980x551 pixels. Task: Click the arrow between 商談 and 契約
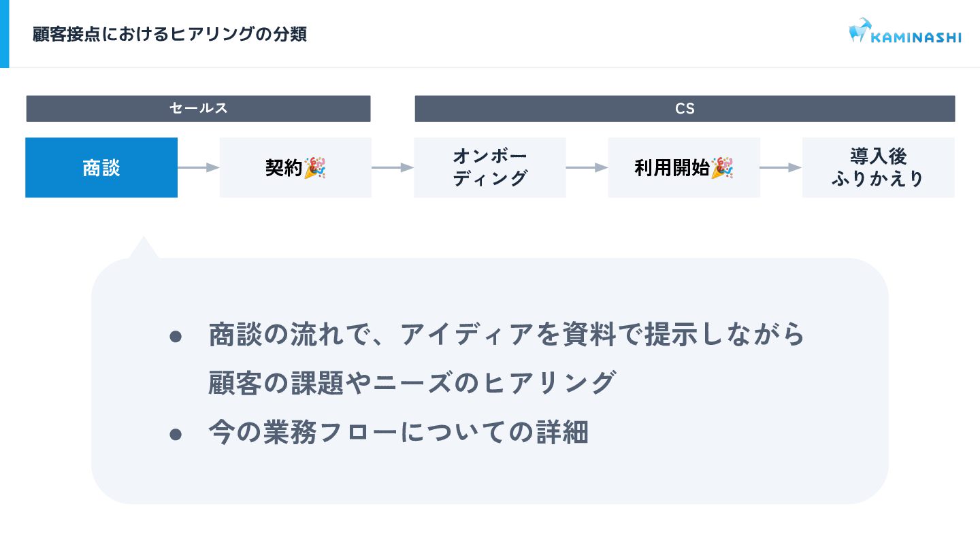click(x=199, y=167)
